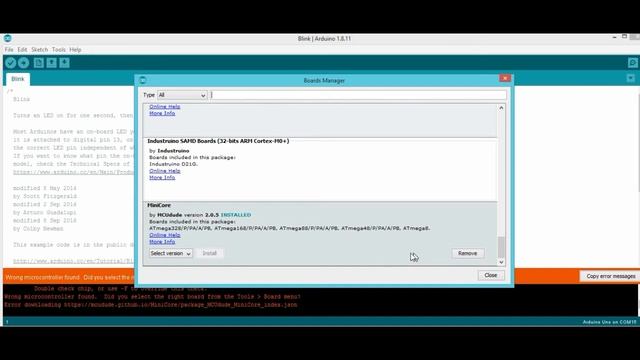
Task: Open the Type filter dropdown
Action: (182, 95)
